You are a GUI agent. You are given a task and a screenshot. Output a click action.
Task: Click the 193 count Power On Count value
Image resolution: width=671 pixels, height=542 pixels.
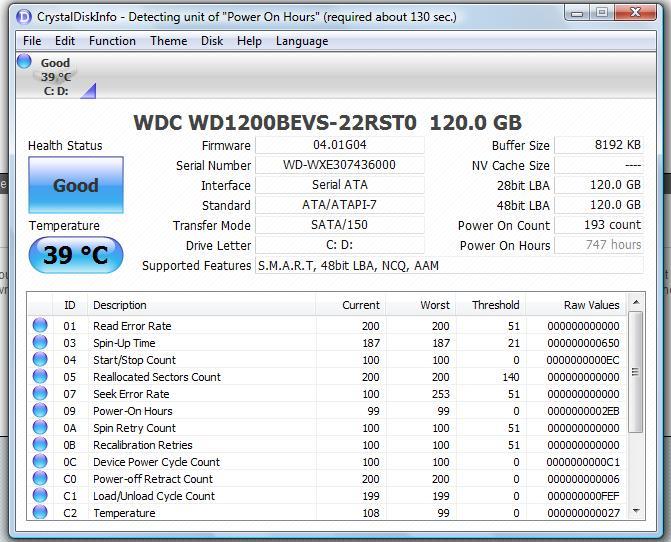click(599, 225)
